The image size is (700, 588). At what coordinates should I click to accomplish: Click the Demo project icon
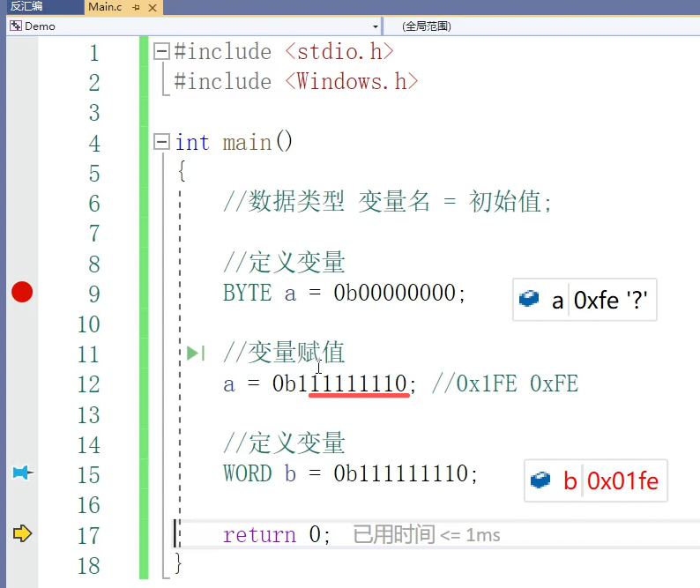click(16, 26)
